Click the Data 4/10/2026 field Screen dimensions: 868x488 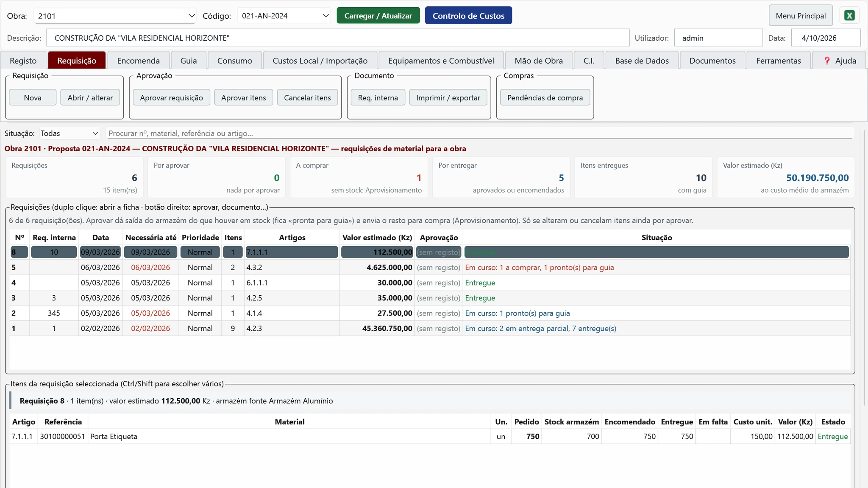tap(826, 38)
